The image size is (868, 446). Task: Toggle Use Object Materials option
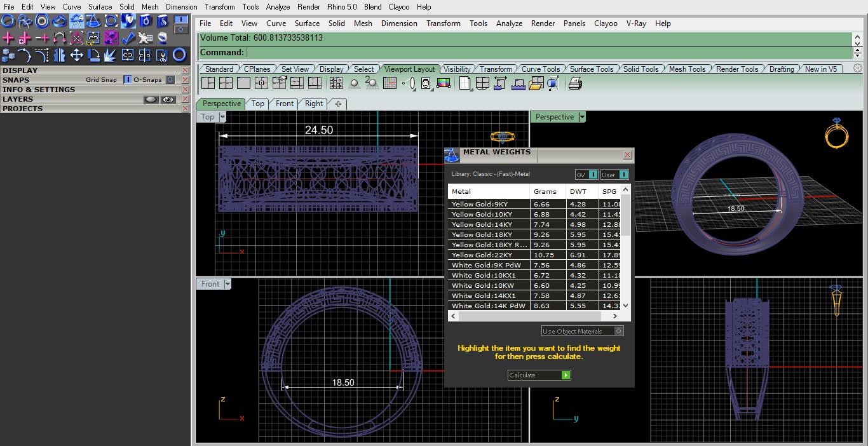(x=583, y=331)
